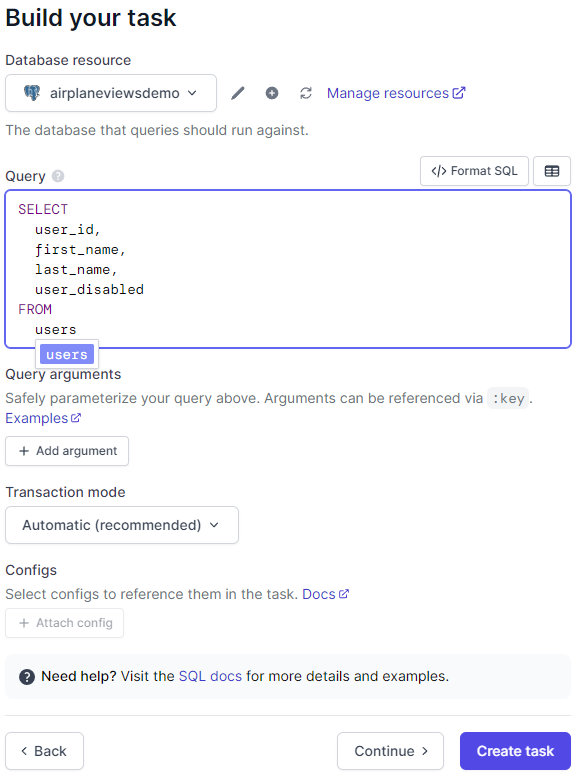Viewport: 579px width, 777px height.
Task: Expand the Transaction mode Automatic dropdown
Action: point(122,525)
